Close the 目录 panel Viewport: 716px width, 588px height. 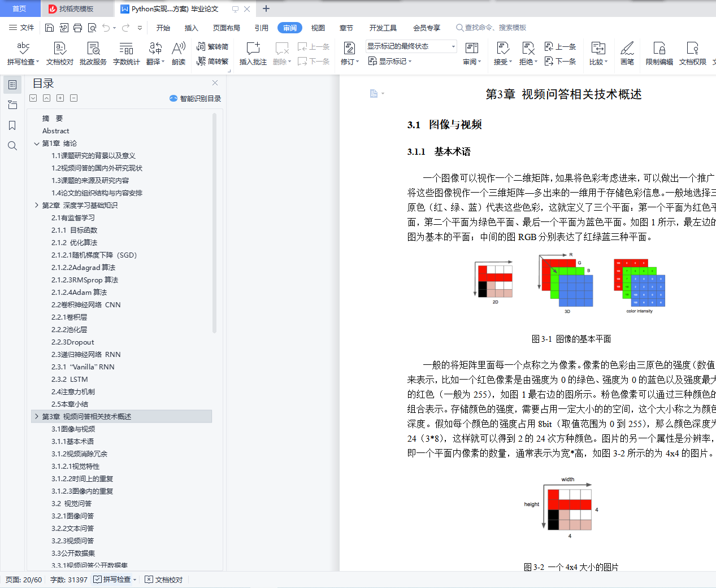tap(215, 83)
